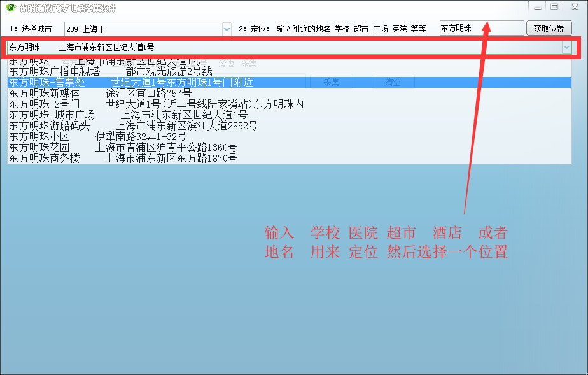Click the green app icon in title bar
Image resolution: width=588 pixels, height=375 pixels.
coord(10,7)
